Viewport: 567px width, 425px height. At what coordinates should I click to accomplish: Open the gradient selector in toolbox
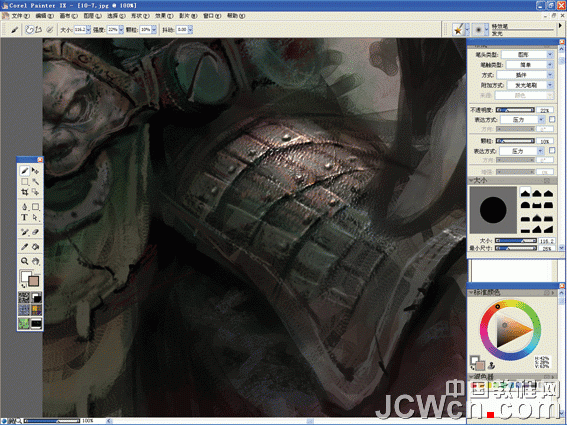pyautogui.click(x=36, y=298)
